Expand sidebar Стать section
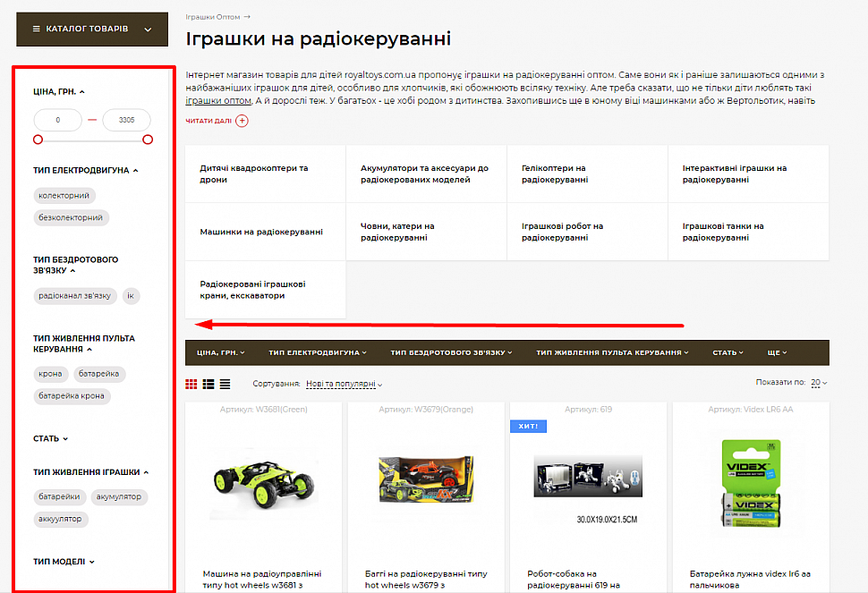Viewport: 868px width, 593px height. click(50, 438)
